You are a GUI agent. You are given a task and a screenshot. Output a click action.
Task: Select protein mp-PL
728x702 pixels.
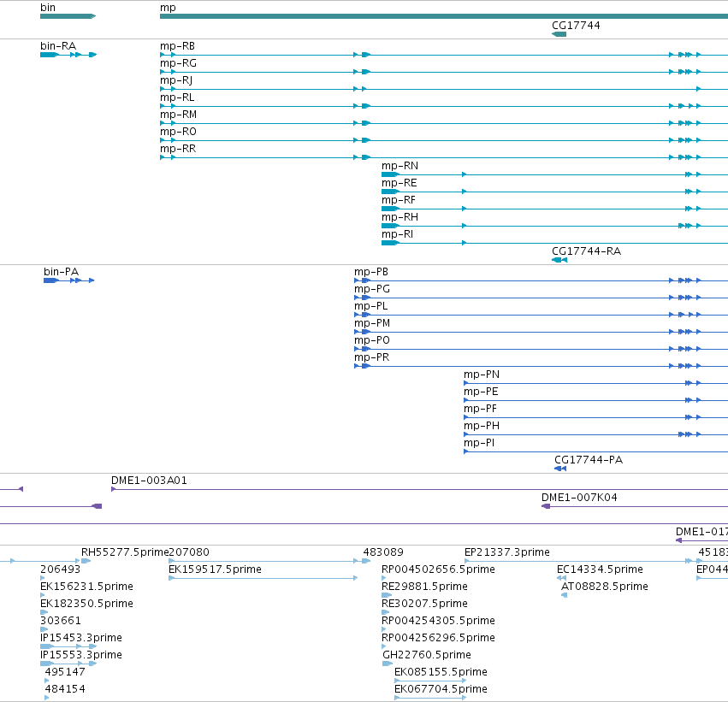tap(370, 306)
